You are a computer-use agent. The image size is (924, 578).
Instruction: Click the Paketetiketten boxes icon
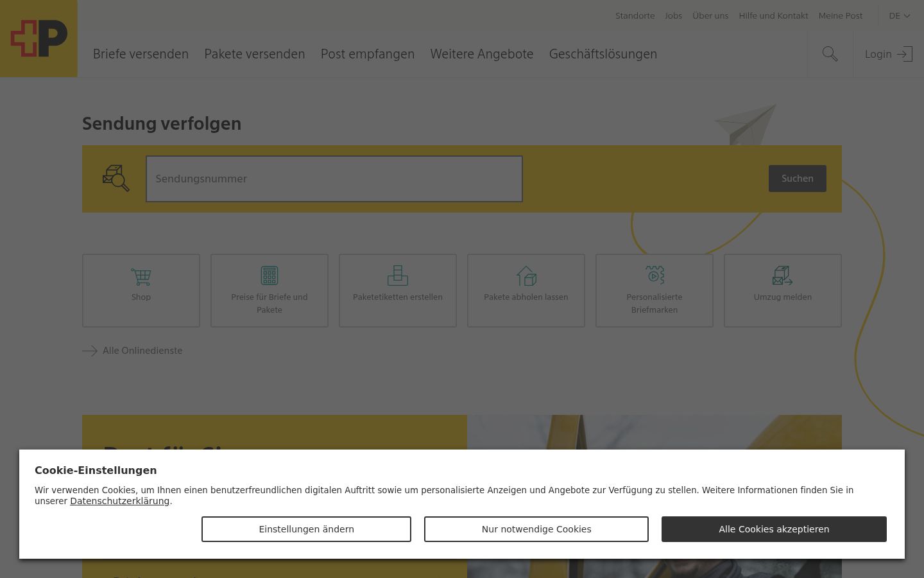click(x=398, y=276)
